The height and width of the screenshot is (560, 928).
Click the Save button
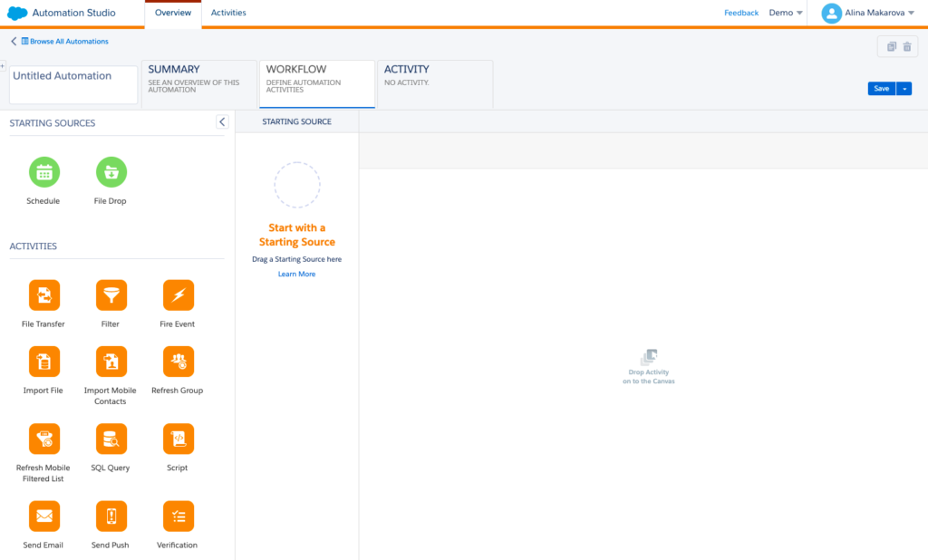(x=881, y=89)
